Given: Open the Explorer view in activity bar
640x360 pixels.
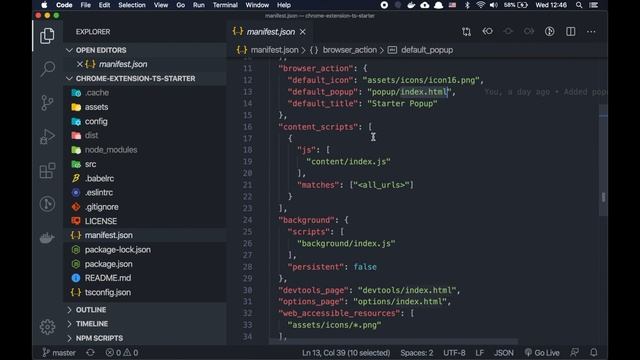Looking at the screenshot, I should pos(47,36).
